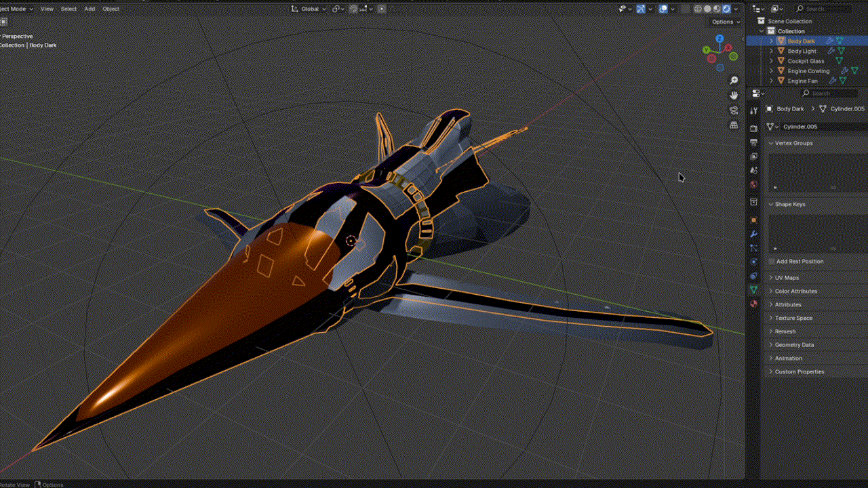
Task: Toggle proportional editing in the header
Action: click(382, 9)
